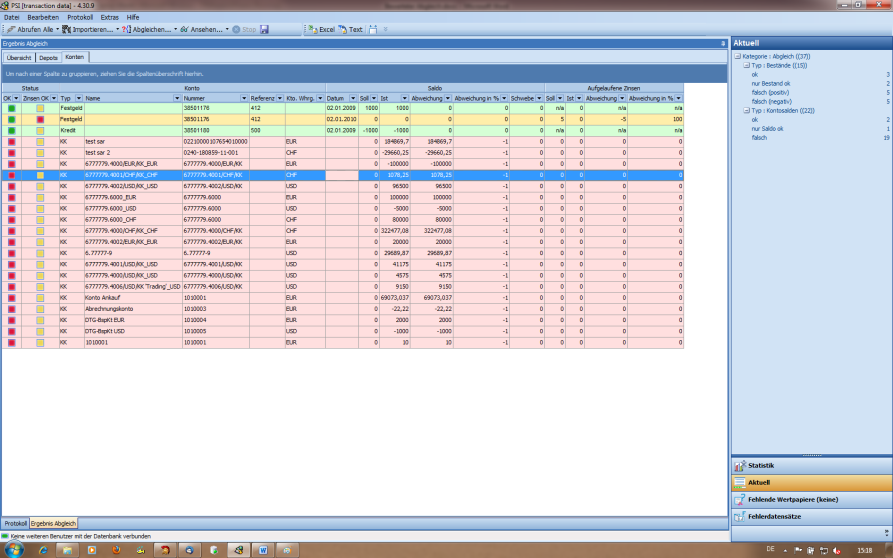893x558 pixels.
Task: Click green OK status box in first Festgeld row
Action: [x=11, y=108]
